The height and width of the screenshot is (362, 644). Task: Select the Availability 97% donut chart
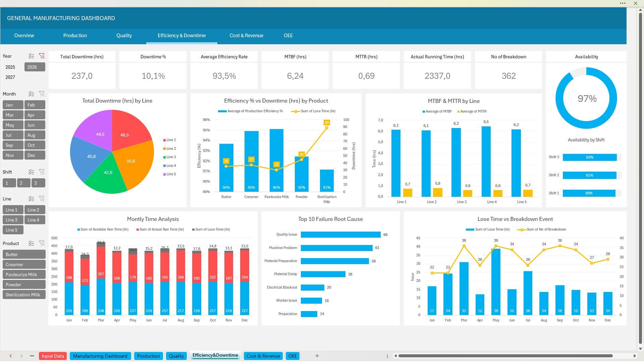tap(586, 98)
